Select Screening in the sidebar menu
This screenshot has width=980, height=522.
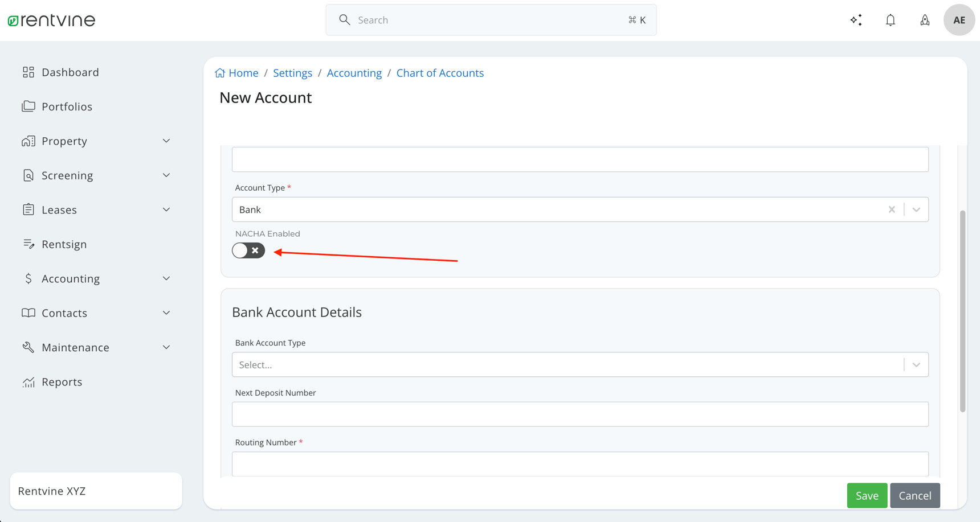(x=67, y=175)
